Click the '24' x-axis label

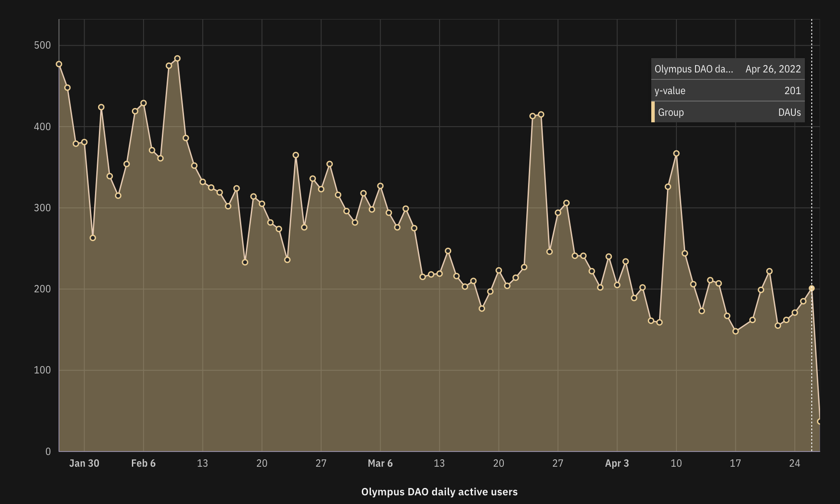click(794, 463)
